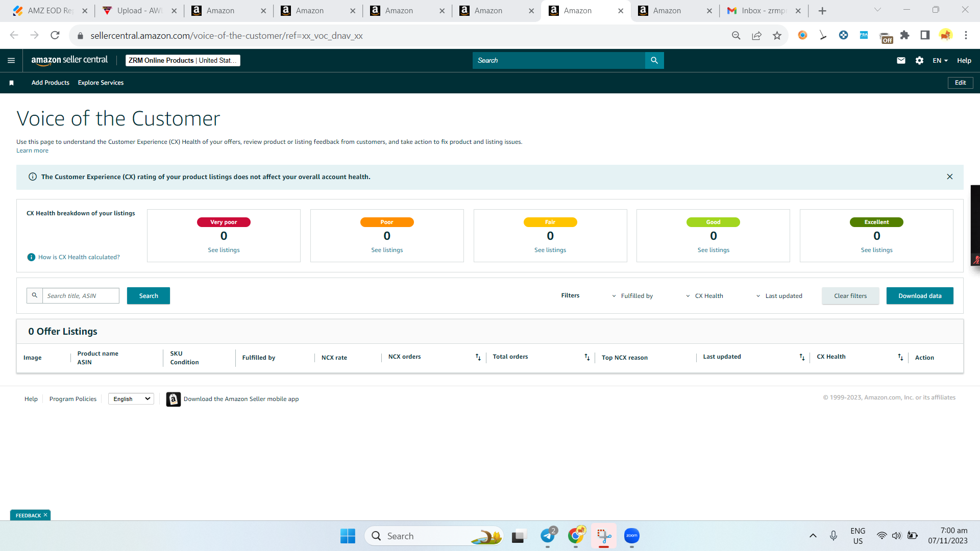Open How is CX Health calculated link
980x551 pixels.
click(79, 257)
